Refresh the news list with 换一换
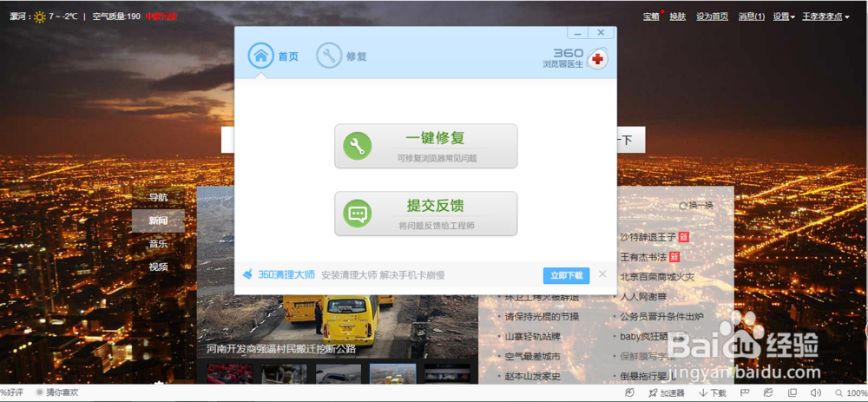 click(x=696, y=206)
